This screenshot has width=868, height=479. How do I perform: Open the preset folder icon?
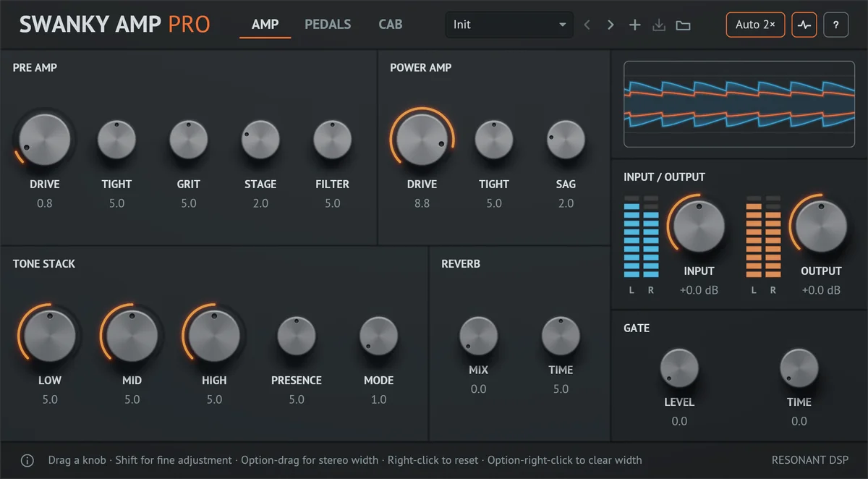click(x=683, y=25)
